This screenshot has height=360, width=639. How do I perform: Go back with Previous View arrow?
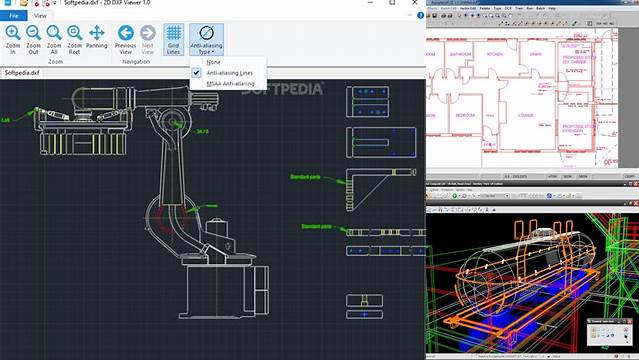click(x=126, y=40)
